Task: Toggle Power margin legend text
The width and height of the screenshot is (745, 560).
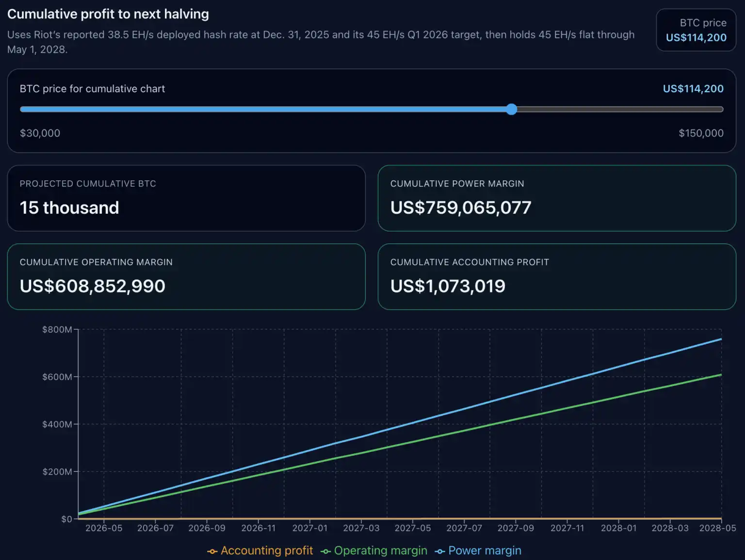Action: click(485, 551)
